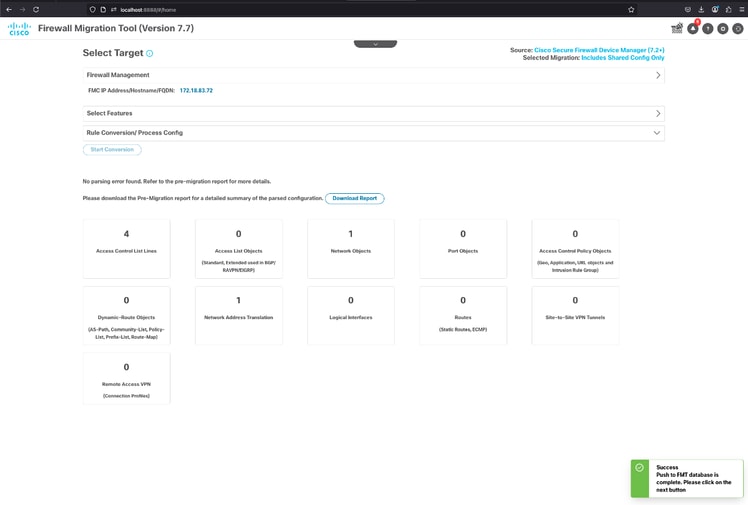Click the page info icon in address bar
The height and width of the screenshot is (505, 748).
pyautogui.click(x=103, y=9)
